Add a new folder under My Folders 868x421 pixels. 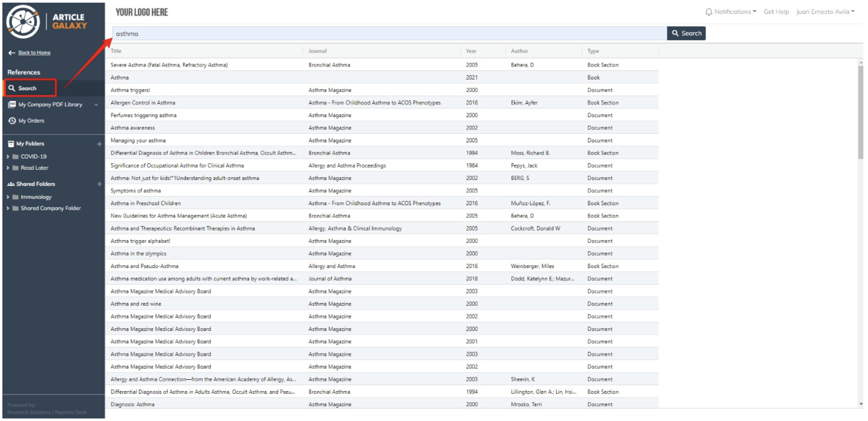click(99, 144)
